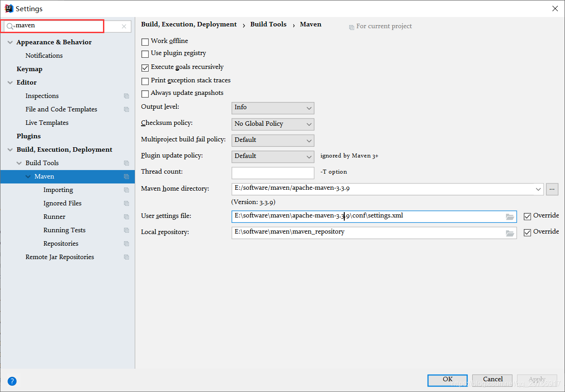Enable the Work offline checkbox

pyautogui.click(x=145, y=42)
